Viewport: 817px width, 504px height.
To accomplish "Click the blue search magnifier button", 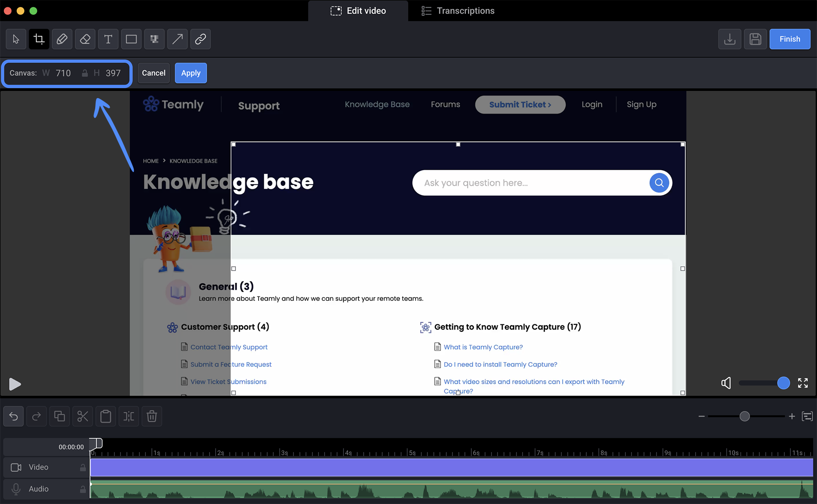I will (x=659, y=183).
